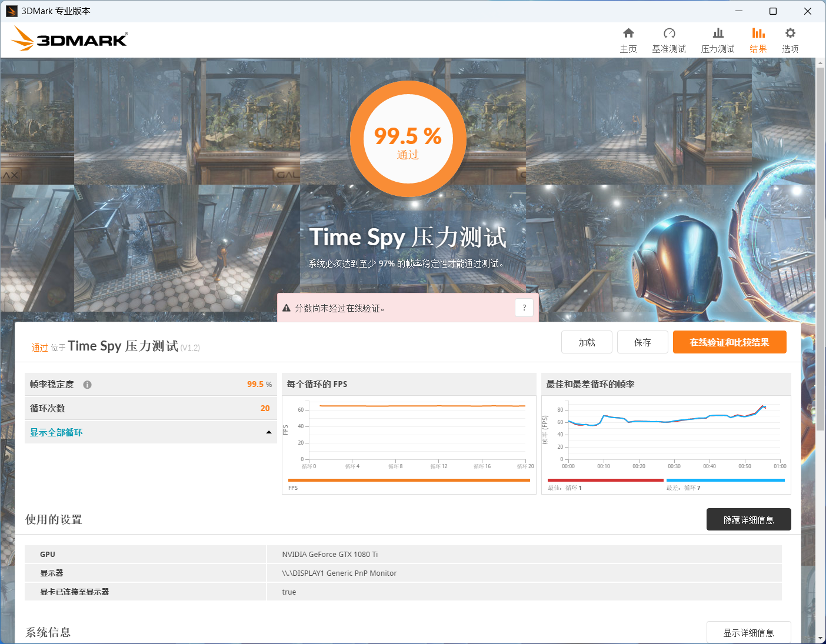Click the info icon beside 帧率稳定度

click(x=87, y=385)
